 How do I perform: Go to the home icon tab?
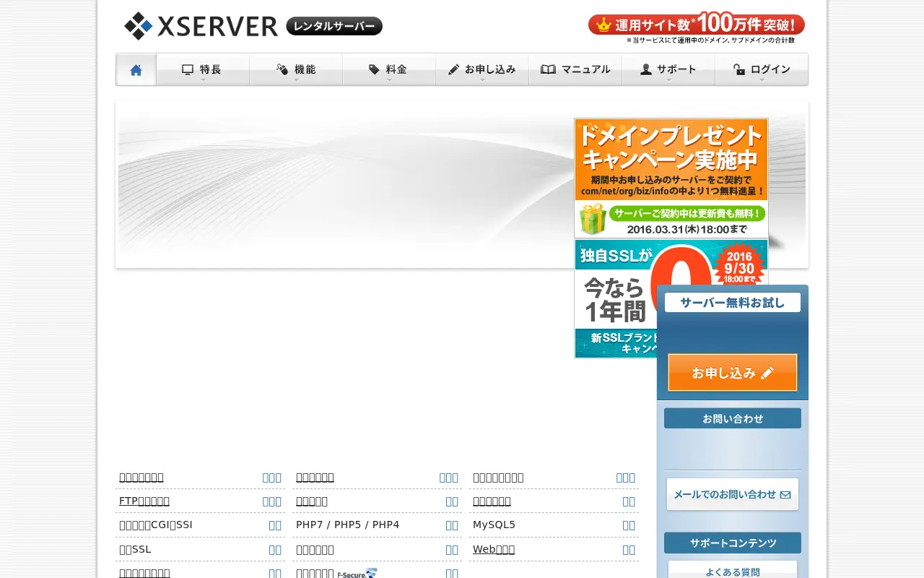coord(136,69)
